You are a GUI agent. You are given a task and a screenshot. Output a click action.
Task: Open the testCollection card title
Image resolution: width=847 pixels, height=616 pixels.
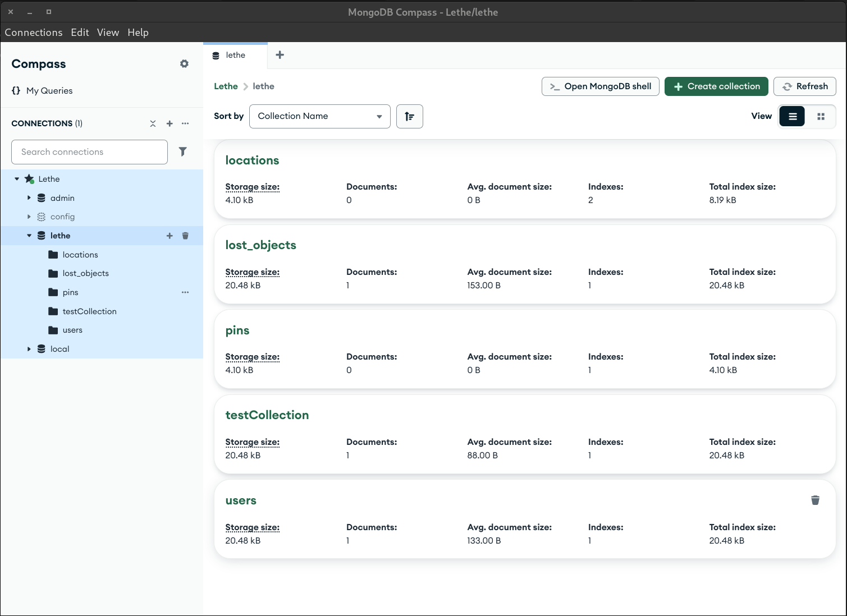click(x=267, y=415)
